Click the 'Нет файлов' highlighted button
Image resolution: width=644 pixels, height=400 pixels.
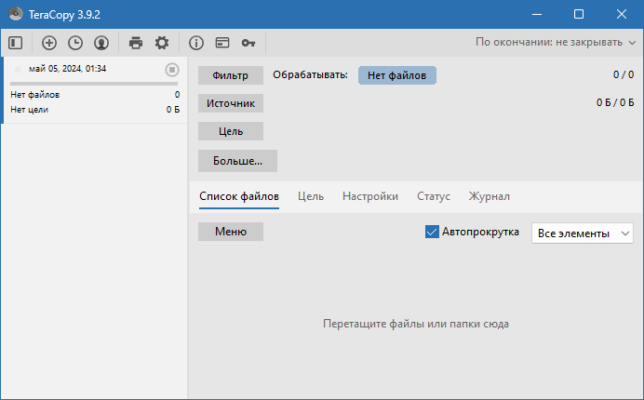pos(397,76)
